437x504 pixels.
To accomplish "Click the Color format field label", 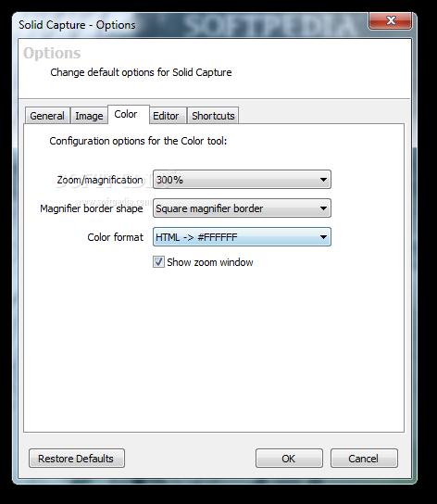I will coord(116,237).
